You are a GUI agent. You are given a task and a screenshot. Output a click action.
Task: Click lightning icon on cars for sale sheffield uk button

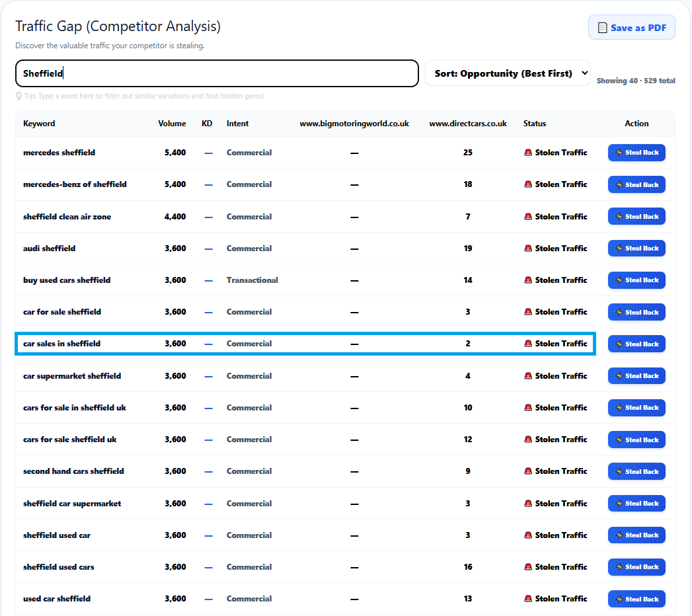[x=619, y=440]
